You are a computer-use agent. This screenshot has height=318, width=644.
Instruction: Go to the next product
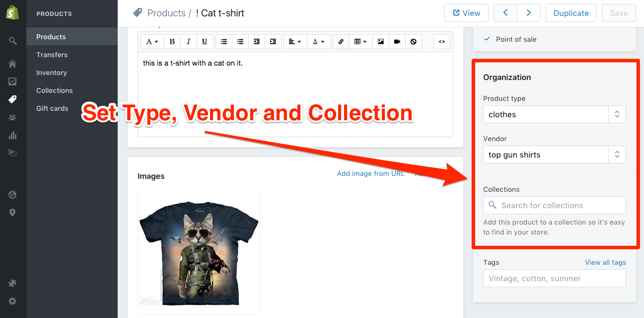(528, 13)
